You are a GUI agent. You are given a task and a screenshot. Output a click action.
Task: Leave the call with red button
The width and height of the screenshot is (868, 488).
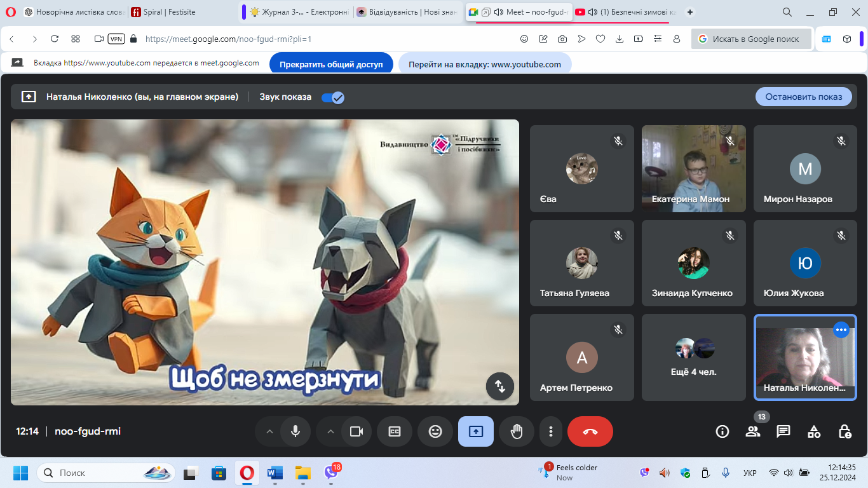[x=590, y=431]
